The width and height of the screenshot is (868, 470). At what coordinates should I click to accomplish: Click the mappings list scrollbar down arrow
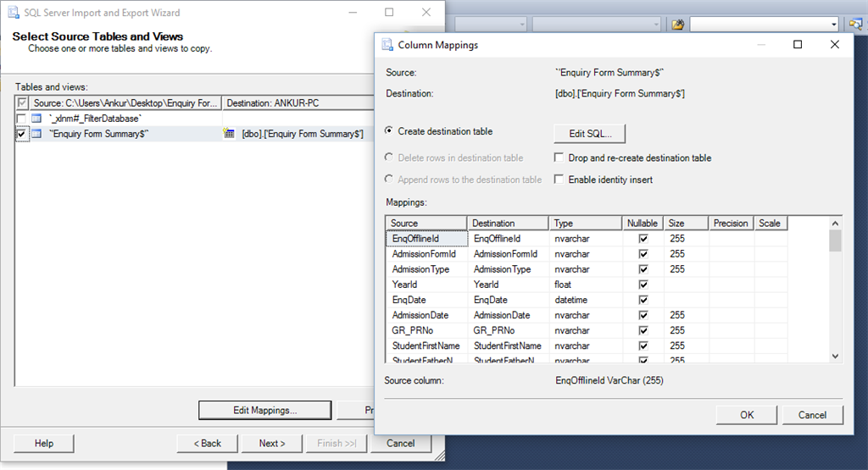coord(835,356)
